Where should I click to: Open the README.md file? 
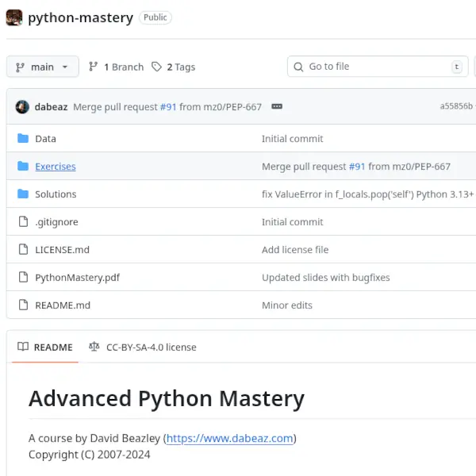(x=63, y=305)
